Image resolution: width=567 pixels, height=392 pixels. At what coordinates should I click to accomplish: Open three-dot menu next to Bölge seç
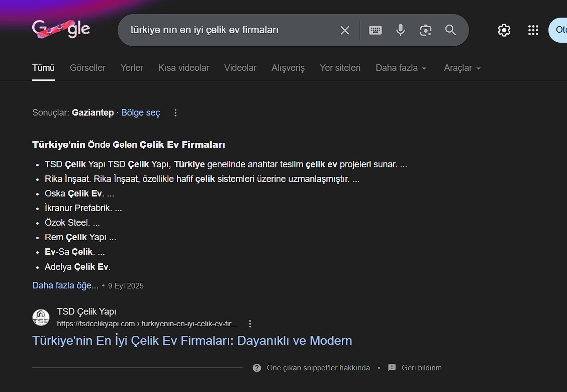pyautogui.click(x=175, y=113)
